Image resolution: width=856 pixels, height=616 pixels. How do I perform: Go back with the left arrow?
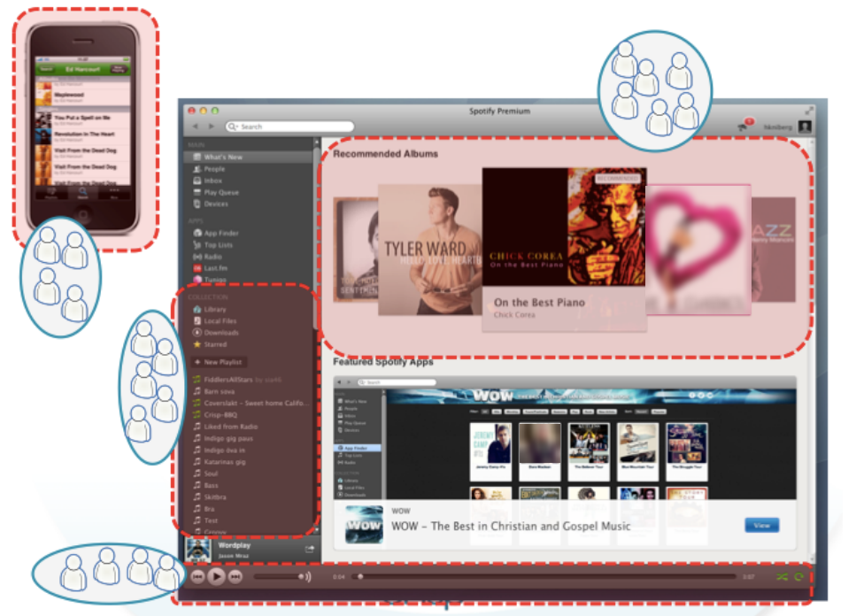tap(196, 127)
